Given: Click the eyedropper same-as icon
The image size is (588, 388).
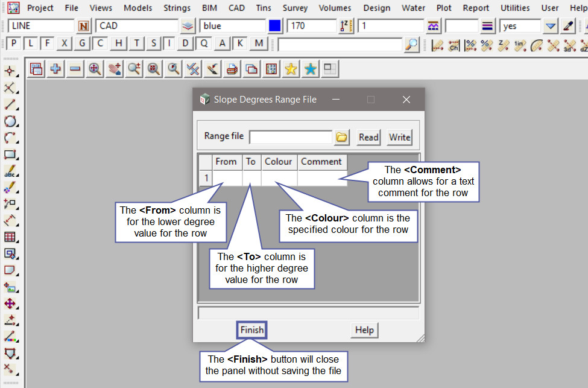Looking at the screenshot, I should click(x=569, y=26).
